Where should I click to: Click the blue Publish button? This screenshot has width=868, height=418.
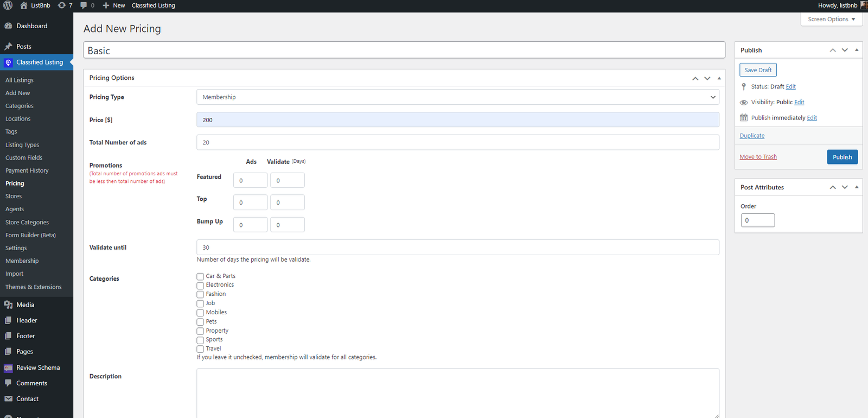842,157
